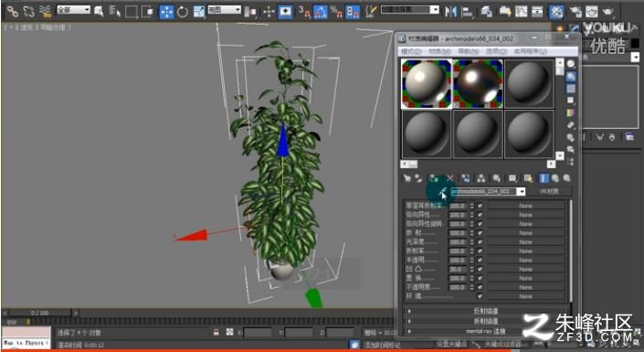Click the None button for 凹凸 map

tap(526, 269)
